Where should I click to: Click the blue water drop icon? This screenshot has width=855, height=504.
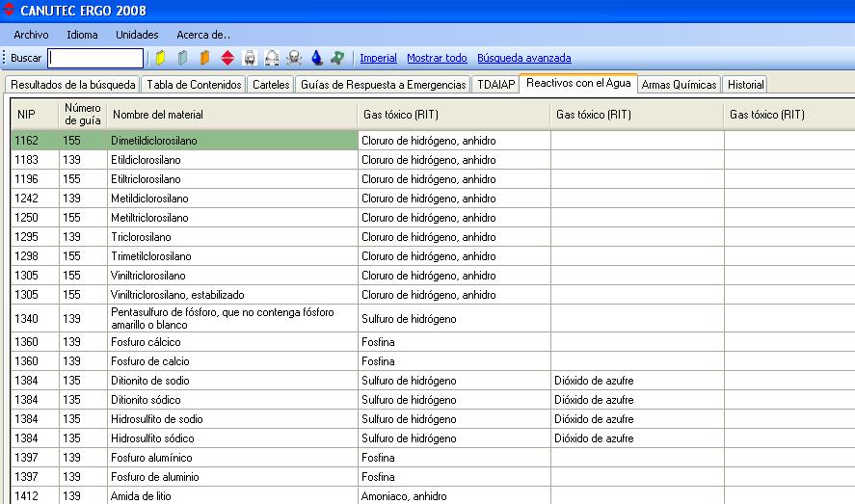pos(316,59)
